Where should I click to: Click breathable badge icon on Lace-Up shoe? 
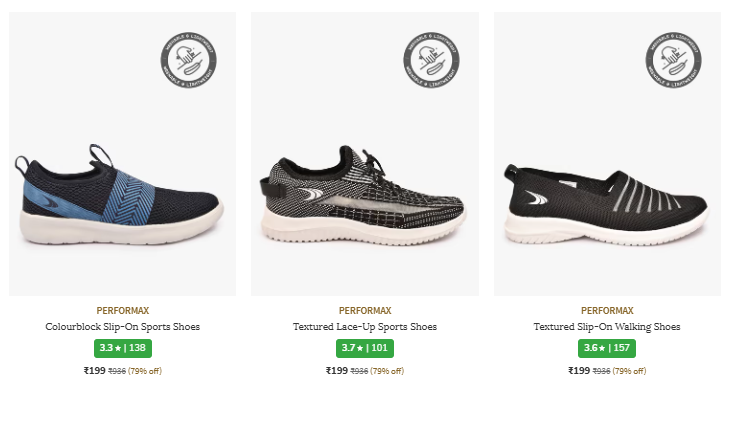pos(429,56)
